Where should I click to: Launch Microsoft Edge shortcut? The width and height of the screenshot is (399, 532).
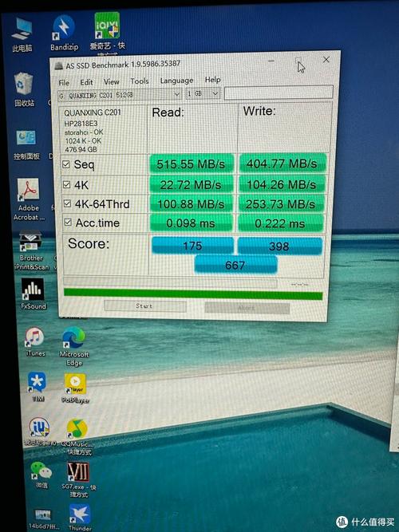pos(73,346)
